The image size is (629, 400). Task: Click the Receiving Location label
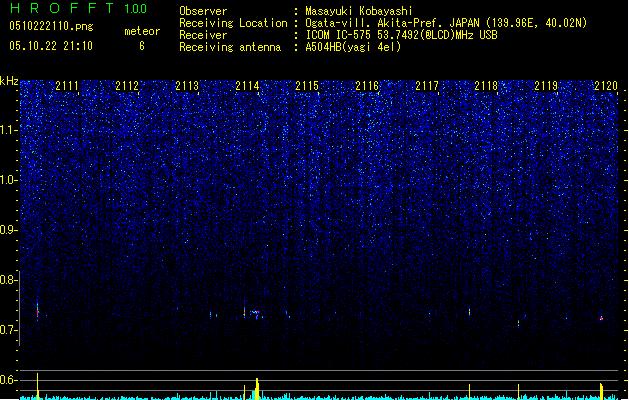pyautogui.click(x=233, y=23)
